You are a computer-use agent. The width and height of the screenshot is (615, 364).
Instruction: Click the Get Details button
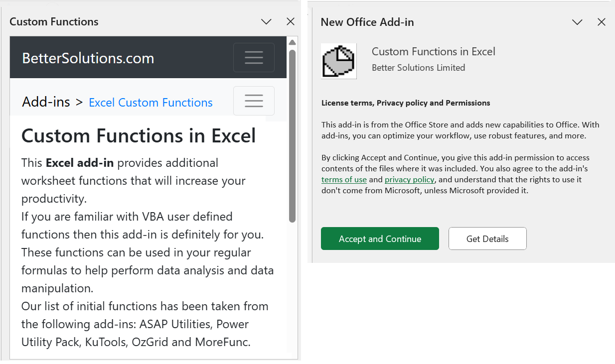(x=487, y=239)
